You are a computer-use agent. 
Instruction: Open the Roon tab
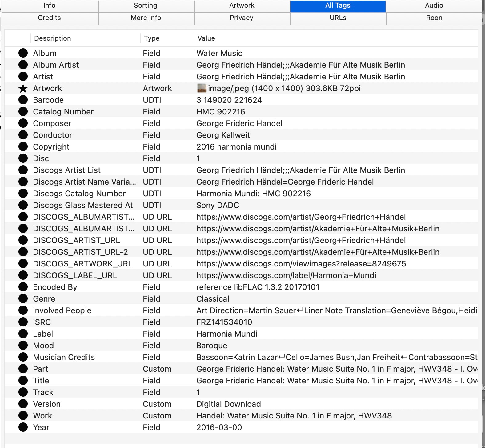434,18
